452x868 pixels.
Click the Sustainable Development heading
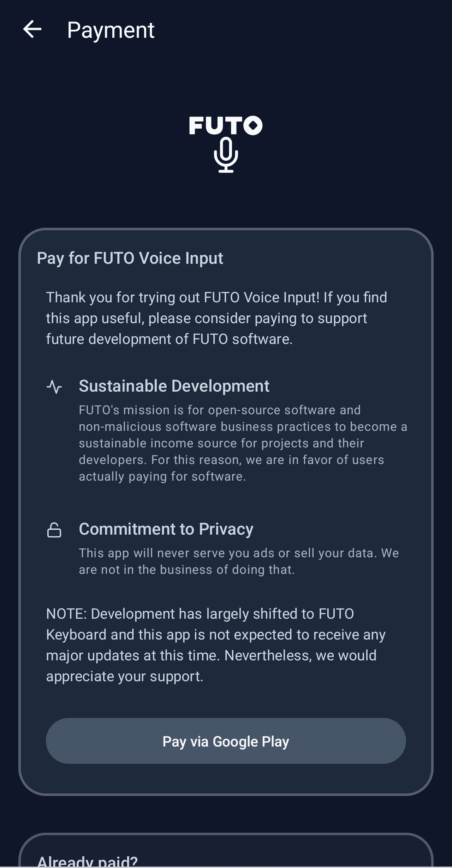(174, 386)
